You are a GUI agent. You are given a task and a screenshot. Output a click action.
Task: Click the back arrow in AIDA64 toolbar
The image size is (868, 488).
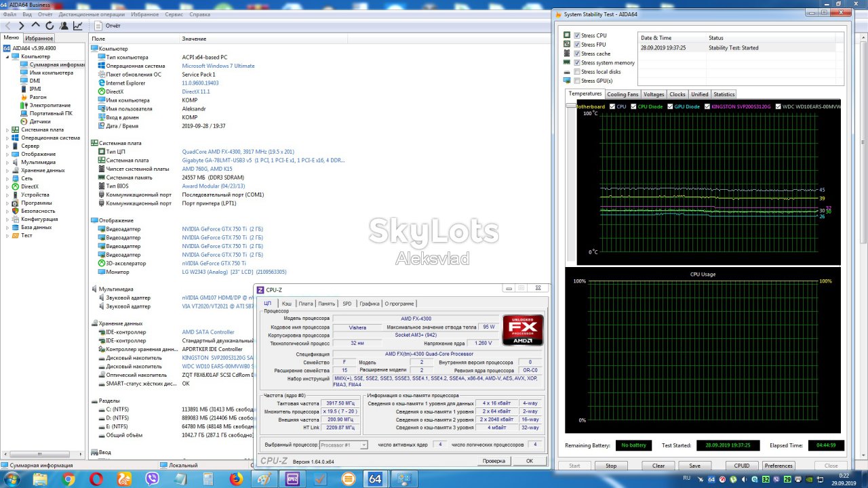(8, 26)
